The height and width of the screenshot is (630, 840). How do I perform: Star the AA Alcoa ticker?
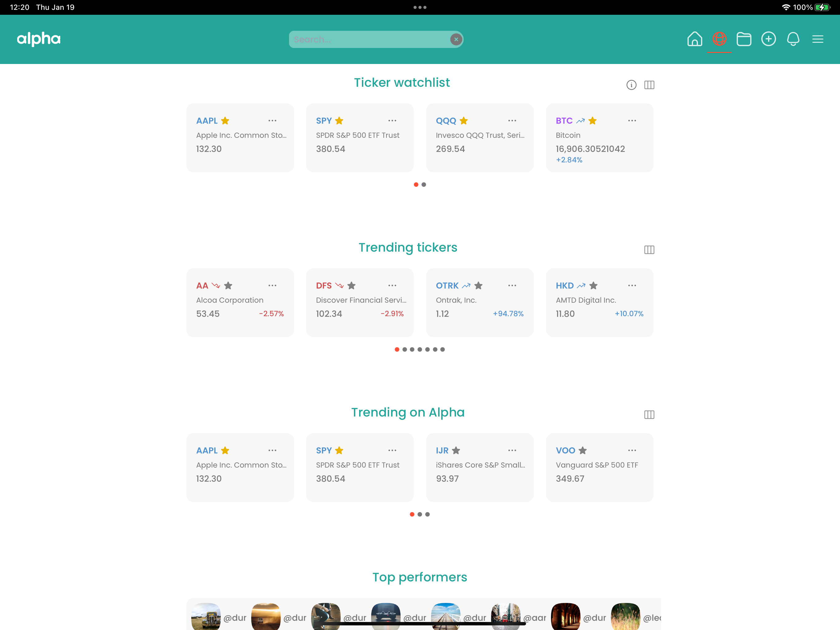228,285
